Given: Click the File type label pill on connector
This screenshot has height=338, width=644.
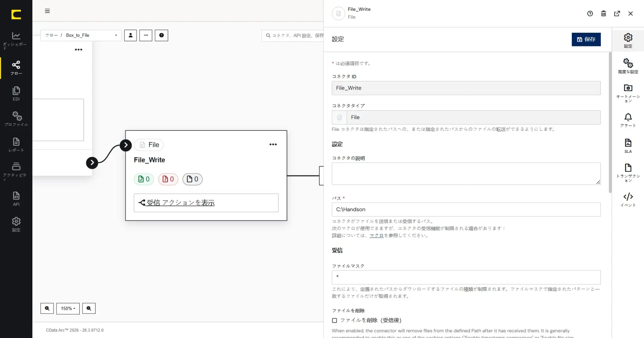Looking at the screenshot, I should (149, 145).
